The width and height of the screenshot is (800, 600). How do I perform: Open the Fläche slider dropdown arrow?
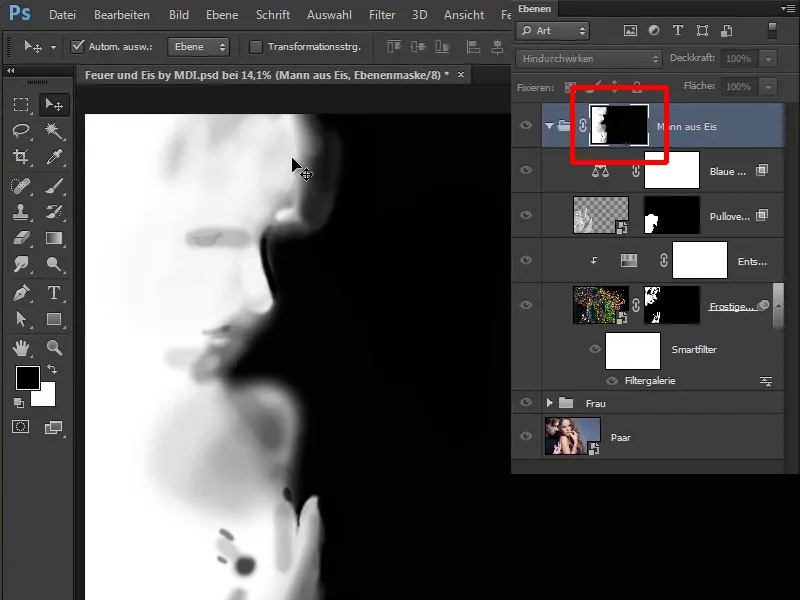[x=768, y=87]
